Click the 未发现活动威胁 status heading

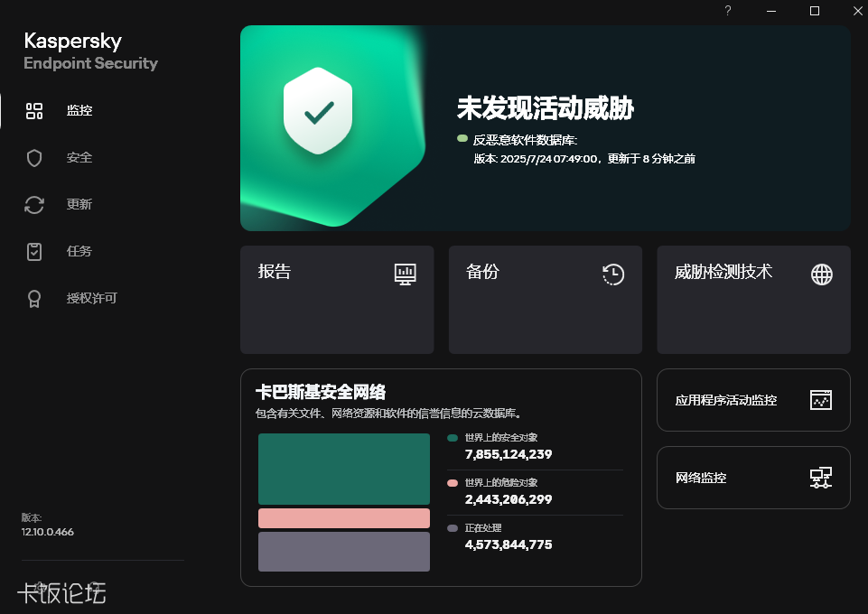[546, 107]
